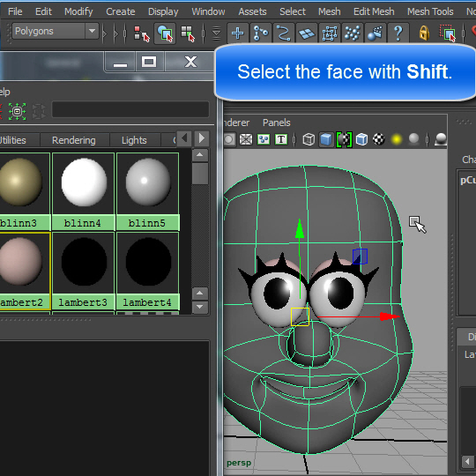Image resolution: width=476 pixels, height=476 pixels.
Task: Click the question mark help icon
Action: click(398, 33)
